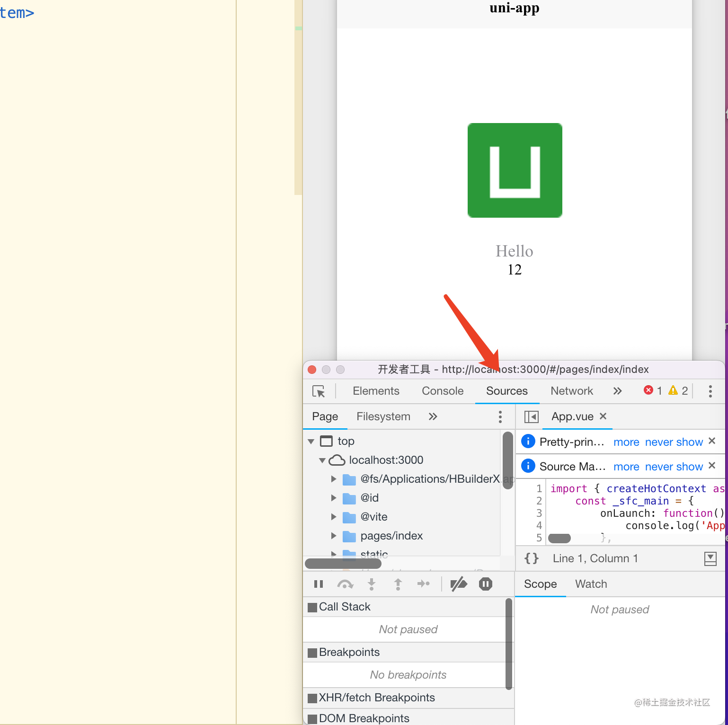Click the navigator tree vertical scrollbar
Image resolution: width=728 pixels, height=725 pixels.
tap(508, 460)
